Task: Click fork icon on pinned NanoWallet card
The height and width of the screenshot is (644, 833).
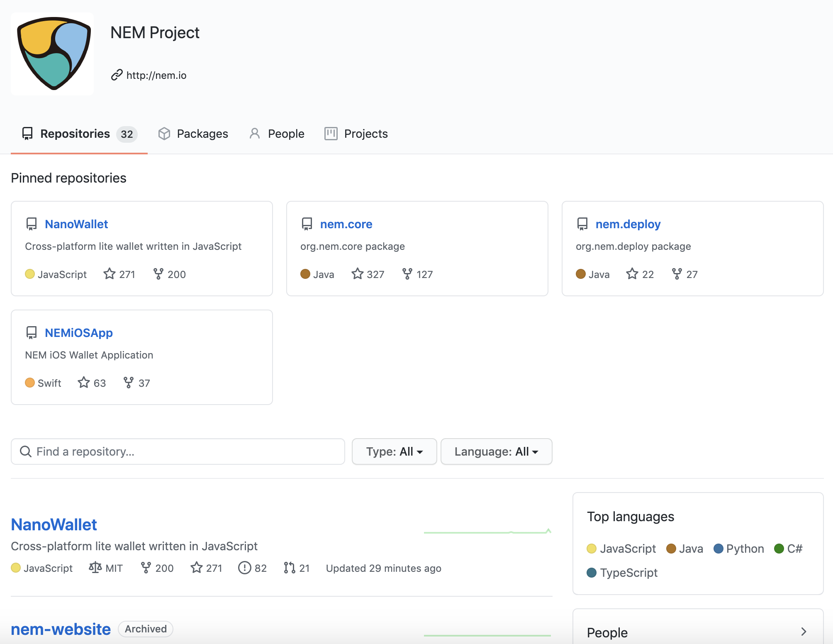Action: click(158, 274)
